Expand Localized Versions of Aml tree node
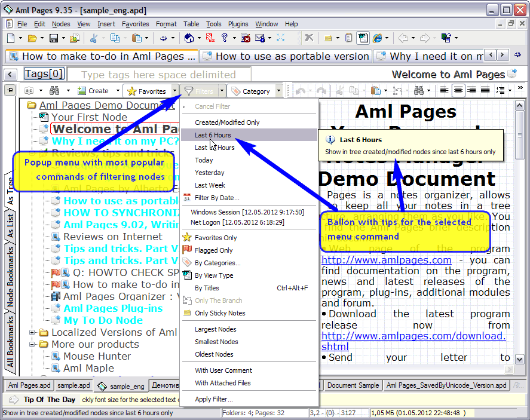This screenshot has height=420, width=530. [x=32, y=333]
